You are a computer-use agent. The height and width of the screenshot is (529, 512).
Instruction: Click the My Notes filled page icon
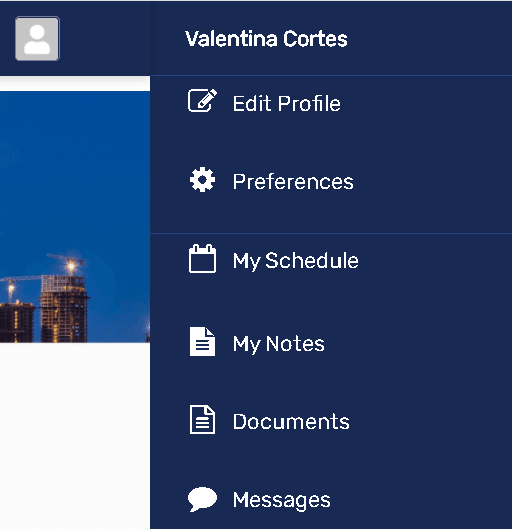click(202, 341)
